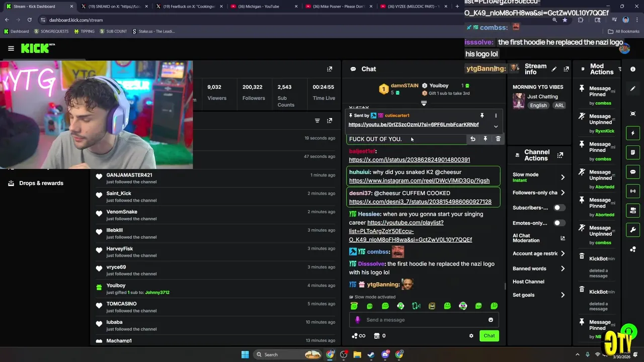The image size is (644, 362).
Task: Pop out the Stream info panel
Action: click(566, 69)
